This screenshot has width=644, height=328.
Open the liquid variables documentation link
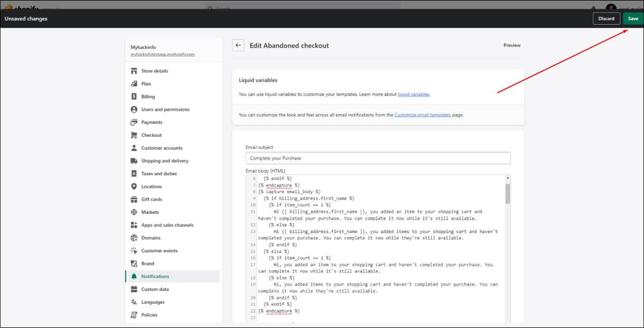point(414,94)
